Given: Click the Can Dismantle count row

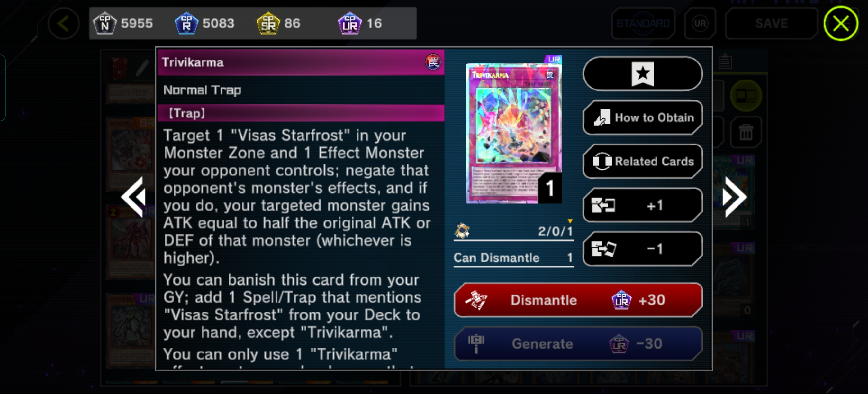Looking at the screenshot, I should (513, 258).
